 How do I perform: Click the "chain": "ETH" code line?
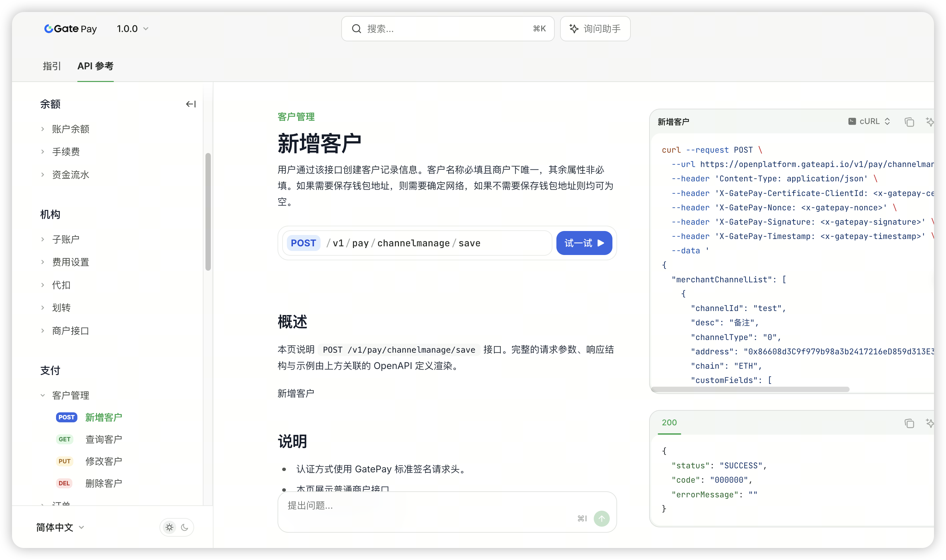click(x=726, y=366)
